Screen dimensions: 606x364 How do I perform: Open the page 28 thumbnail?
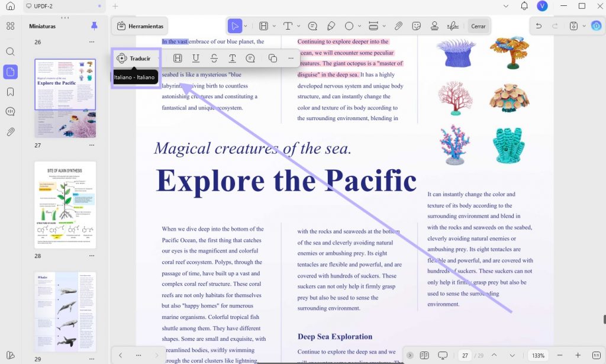65,205
